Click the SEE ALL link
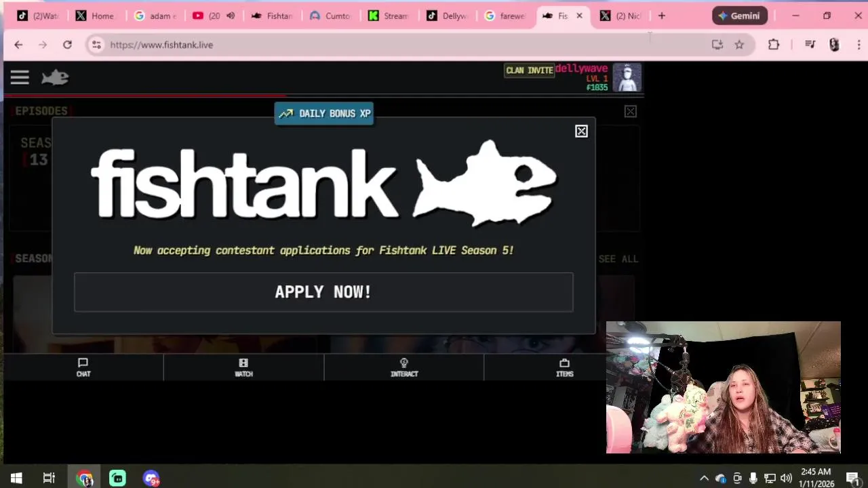Image resolution: width=868 pixels, height=488 pixels. (618, 259)
